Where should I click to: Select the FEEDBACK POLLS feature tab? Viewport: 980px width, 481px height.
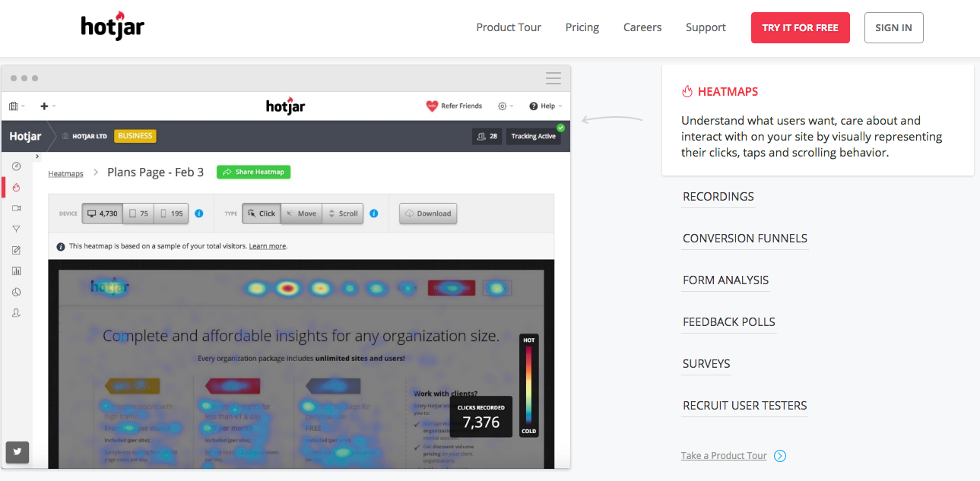pyautogui.click(x=729, y=322)
